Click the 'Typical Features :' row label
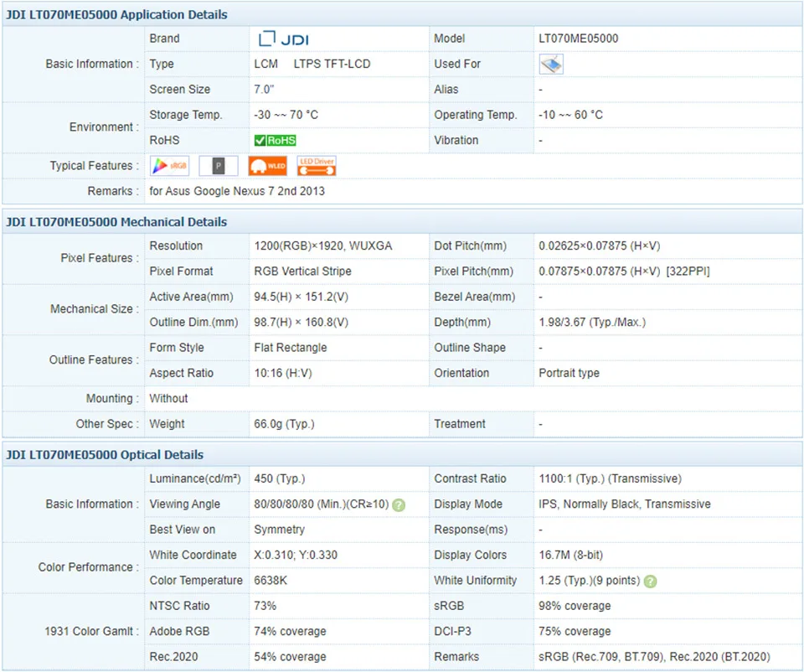The image size is (804, 672). (95, 166)
